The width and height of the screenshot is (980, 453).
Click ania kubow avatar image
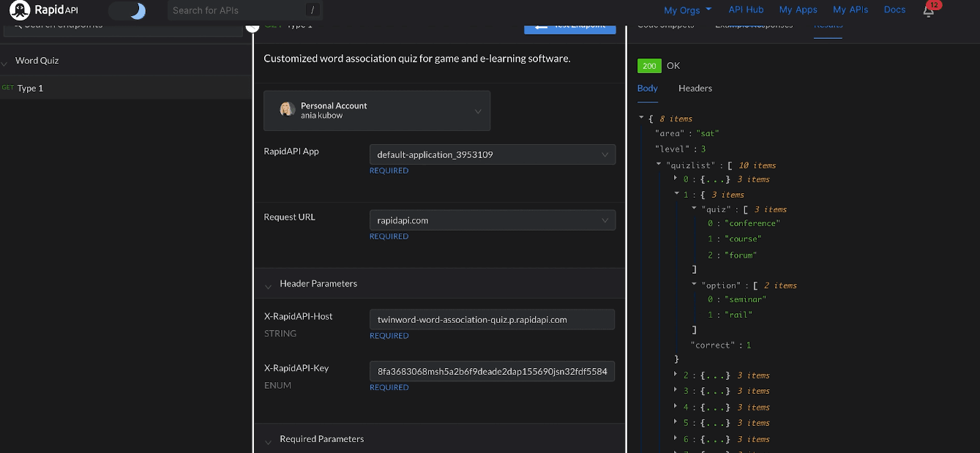(x=287, y=110)
